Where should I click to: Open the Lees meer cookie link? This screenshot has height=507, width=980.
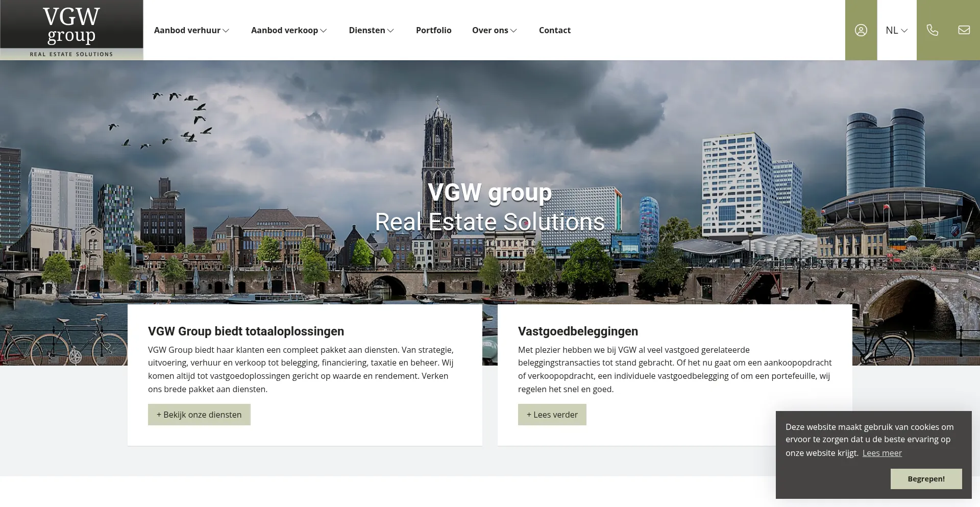[x=882, y=453]
